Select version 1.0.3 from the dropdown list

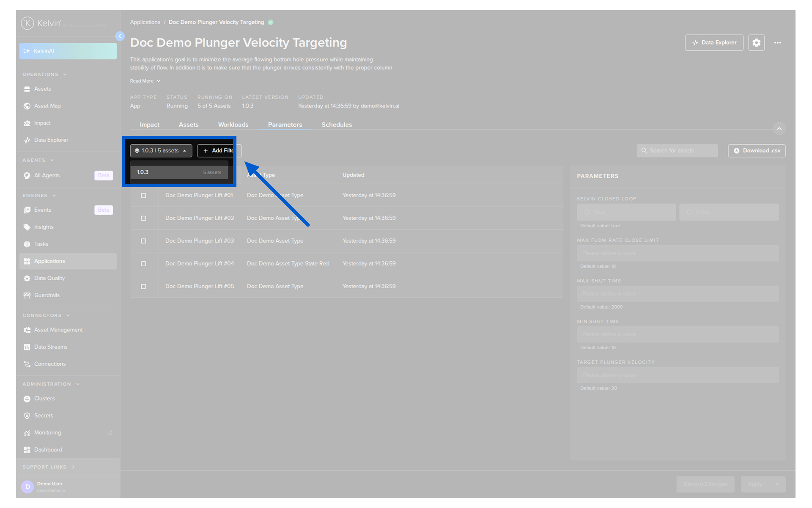(x=179, y=172)
